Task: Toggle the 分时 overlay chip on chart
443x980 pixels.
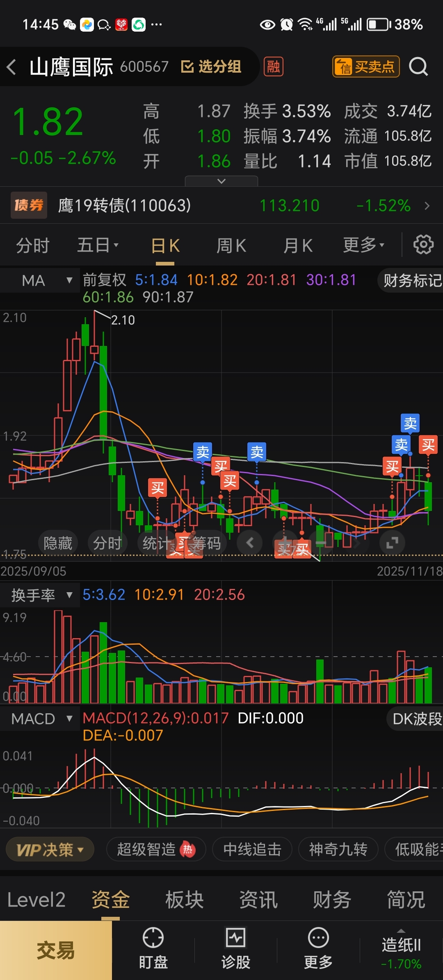Action: click(107, 543)
